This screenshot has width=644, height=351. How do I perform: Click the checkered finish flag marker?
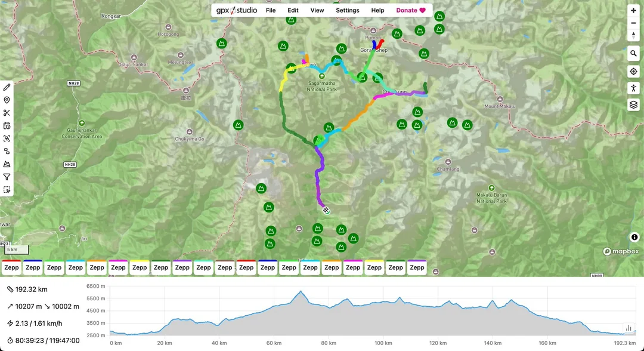point(326,211)
